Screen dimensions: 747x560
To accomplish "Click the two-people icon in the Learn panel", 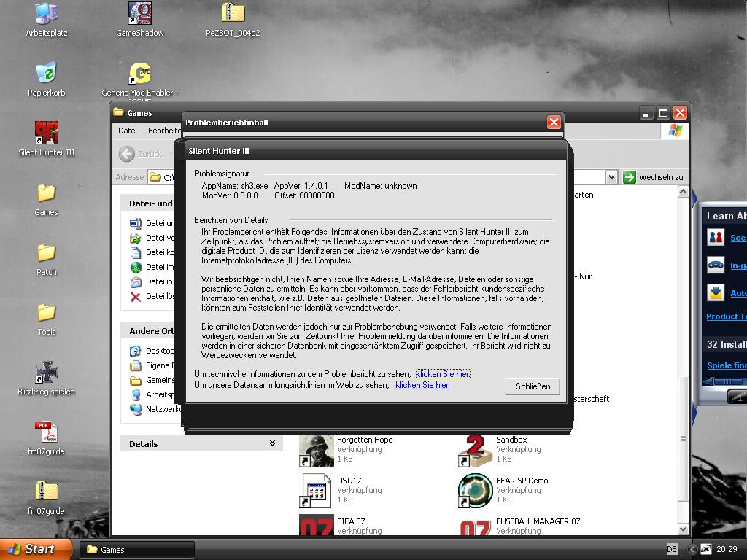I will (x=716, y=237).
